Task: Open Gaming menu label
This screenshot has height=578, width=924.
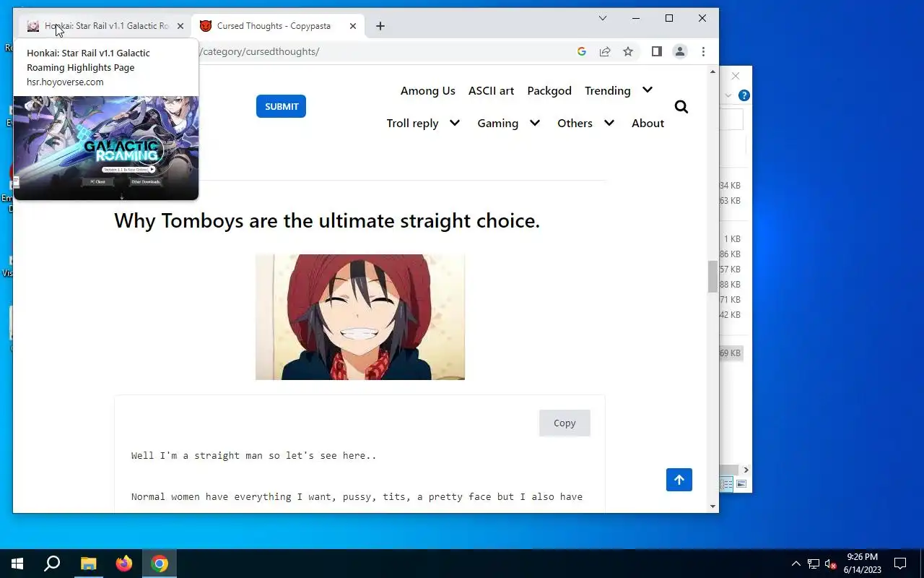Action: [497, 123]
